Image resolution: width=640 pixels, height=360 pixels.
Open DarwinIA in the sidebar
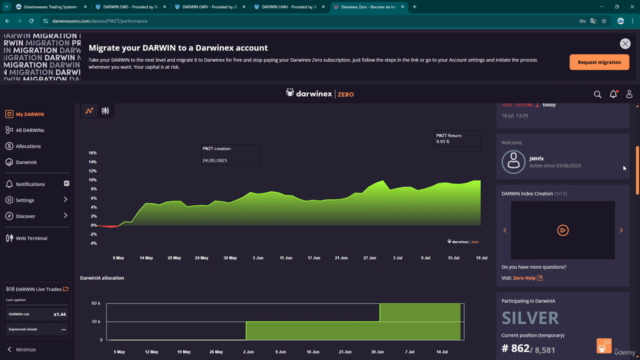[x=21, y=162]
